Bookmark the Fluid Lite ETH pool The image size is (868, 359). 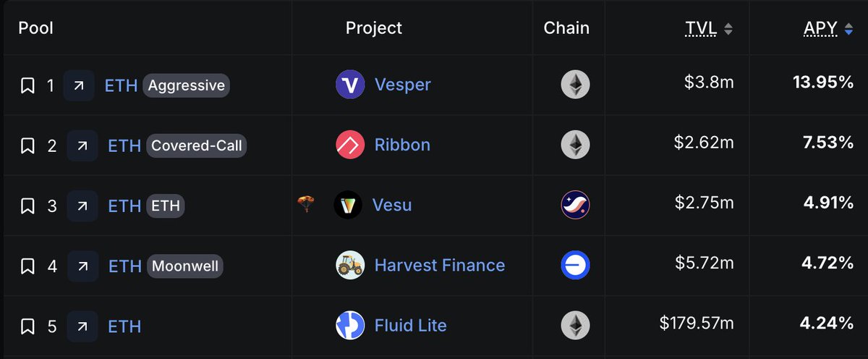27,326
